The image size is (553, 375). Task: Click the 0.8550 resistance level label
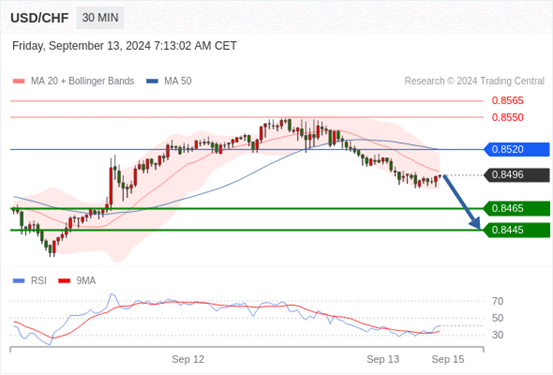coord(508,117)
